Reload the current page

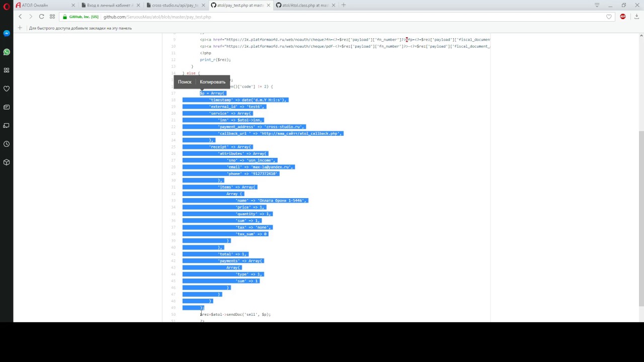point(41,17)
